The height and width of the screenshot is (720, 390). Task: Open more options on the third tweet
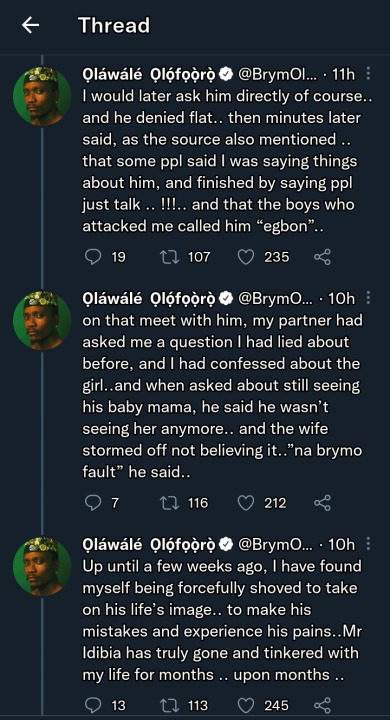pos(368,545)
